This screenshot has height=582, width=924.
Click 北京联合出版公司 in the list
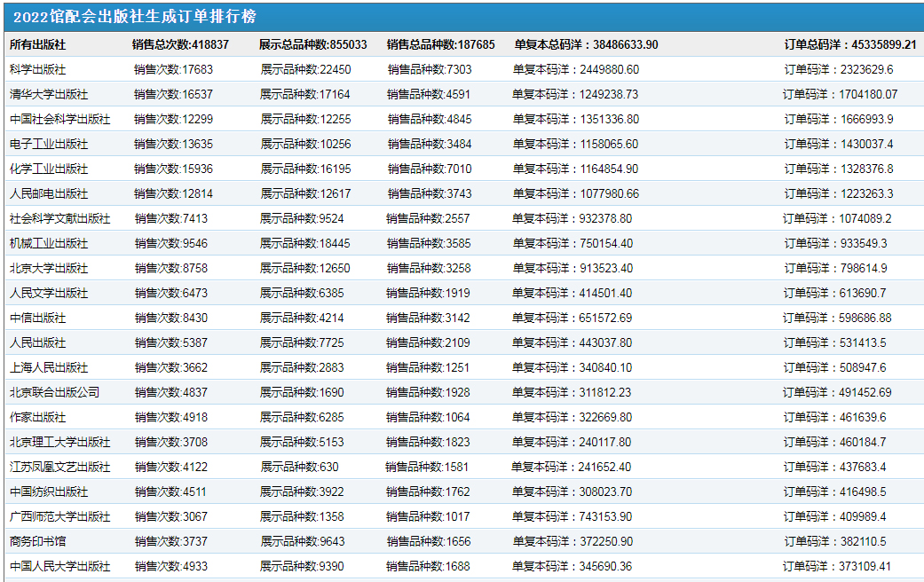54,392
